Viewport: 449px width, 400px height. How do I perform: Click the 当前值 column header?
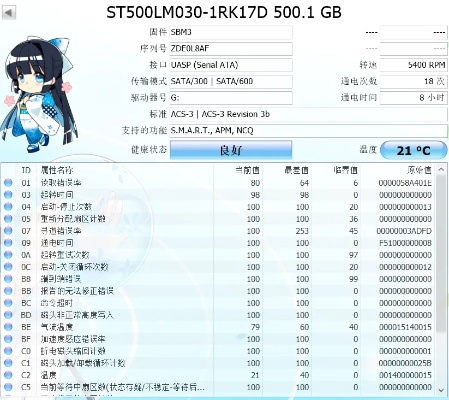tap(247, 170)
